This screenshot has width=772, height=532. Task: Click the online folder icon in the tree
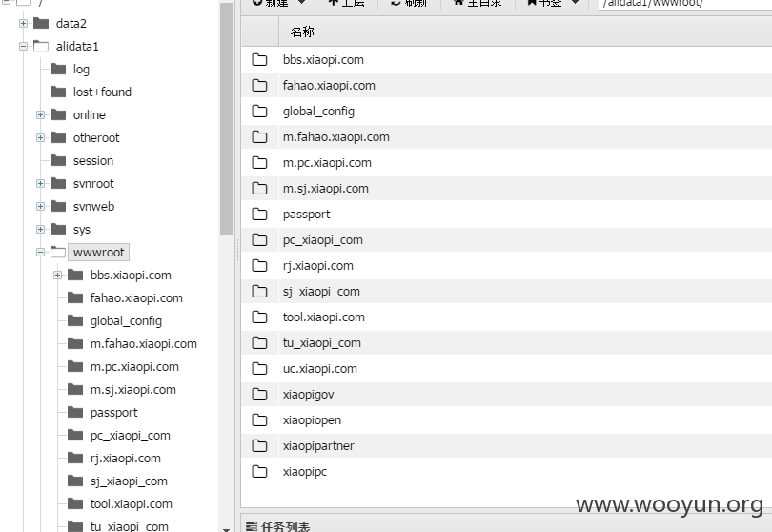click(x=58, y=114)
